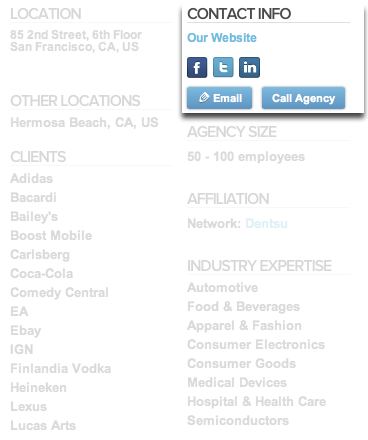Click the Heineken client name
Viewport: 368px width, 440px height.
[38, 387]
